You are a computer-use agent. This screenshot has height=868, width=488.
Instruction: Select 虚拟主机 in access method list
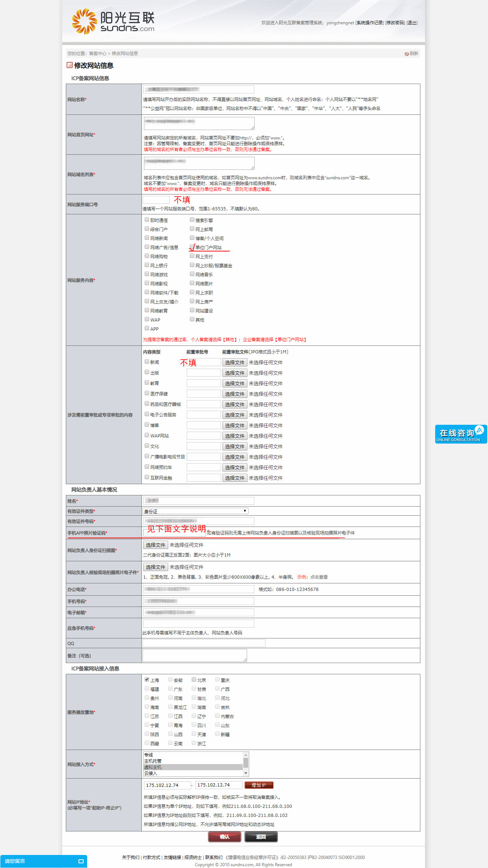click(x=193, y=767)
